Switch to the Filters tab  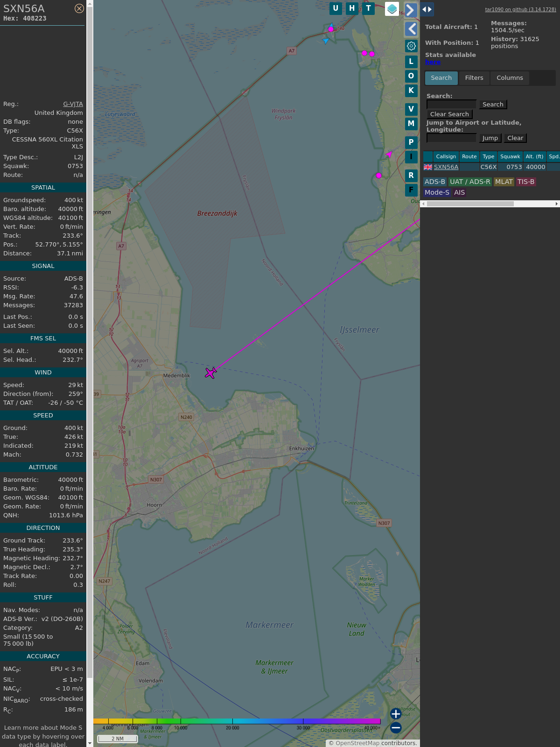coord(474,78)
